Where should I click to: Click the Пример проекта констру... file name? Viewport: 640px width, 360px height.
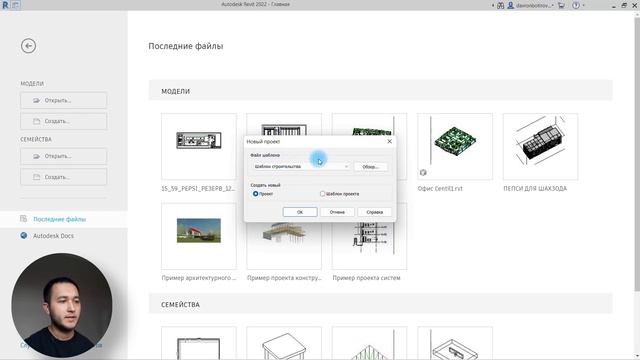pyautogui.click(x=284, y=278)
